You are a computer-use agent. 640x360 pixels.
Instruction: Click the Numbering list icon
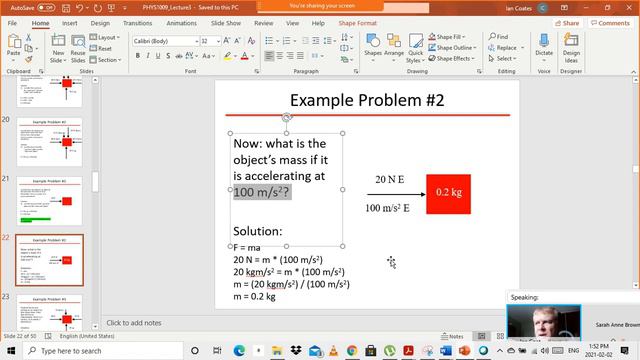click(287, 41)
